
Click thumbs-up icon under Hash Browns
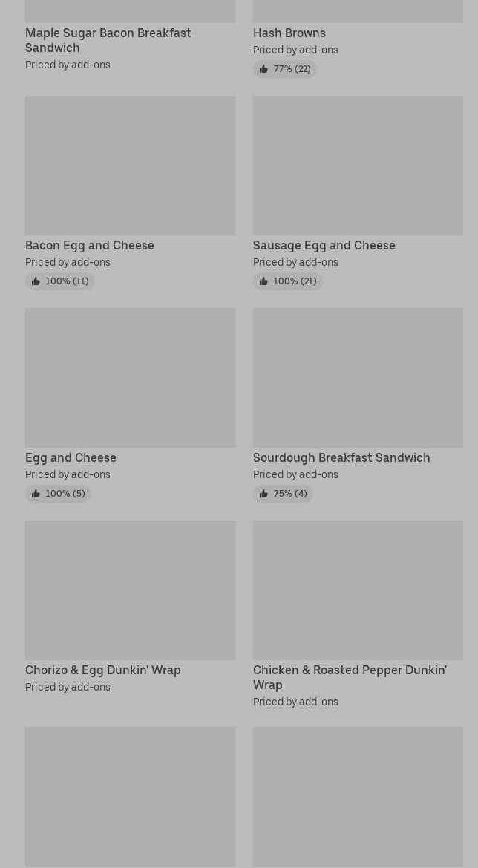(x=263, y=69)
